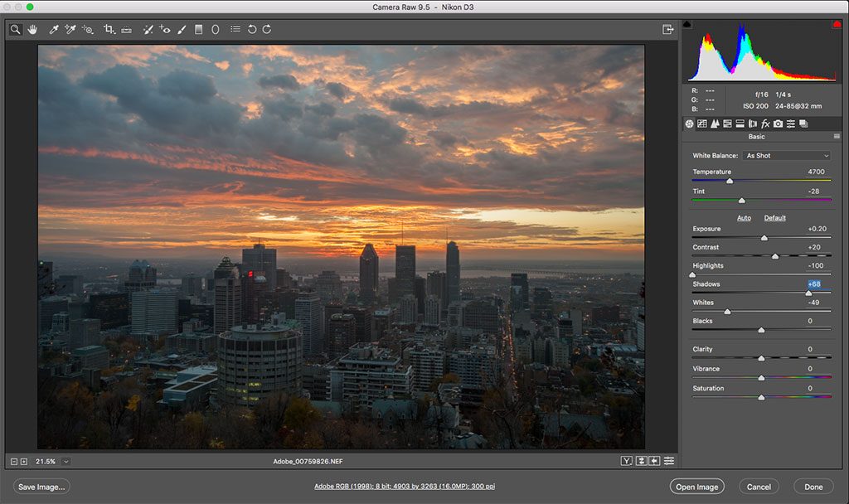Activate the Crop tool
The width and height of the screenshot is (849, 504).
tap(108, 29)
